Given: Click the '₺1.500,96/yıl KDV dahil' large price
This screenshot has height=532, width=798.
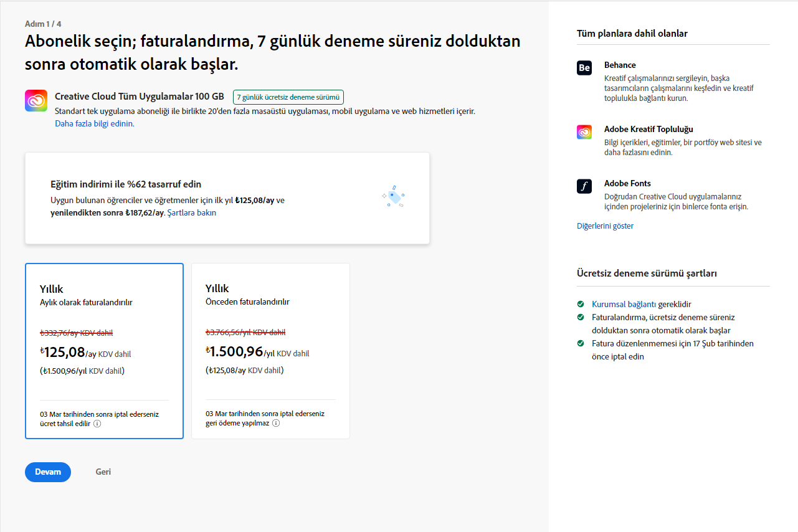Looking at the screenshot, I should (x=257, y=352).
